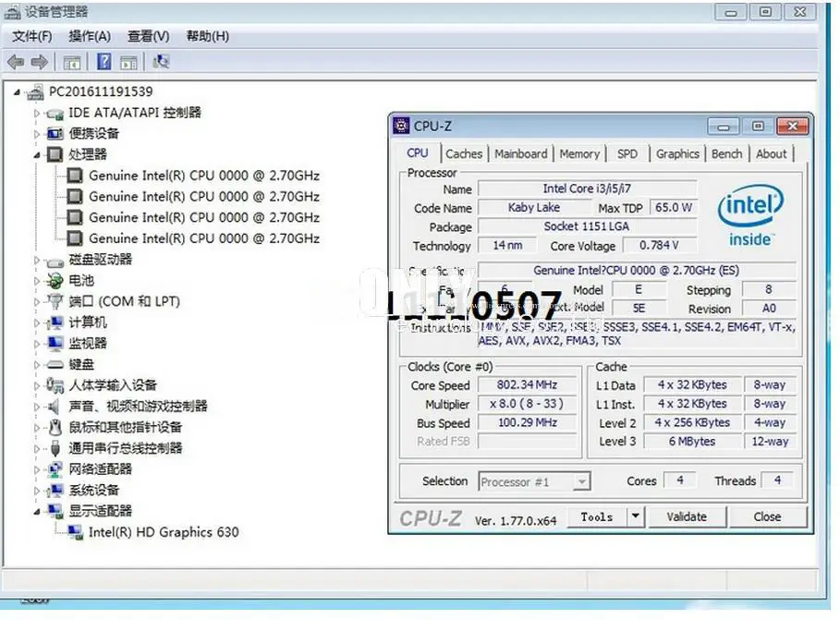Click the 磁盘驱动器 disk drive icon

click(55, 262)
